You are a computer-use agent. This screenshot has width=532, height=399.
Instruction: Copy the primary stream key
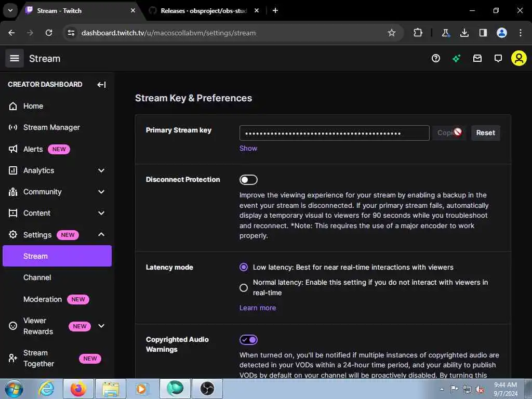point(448,132)
